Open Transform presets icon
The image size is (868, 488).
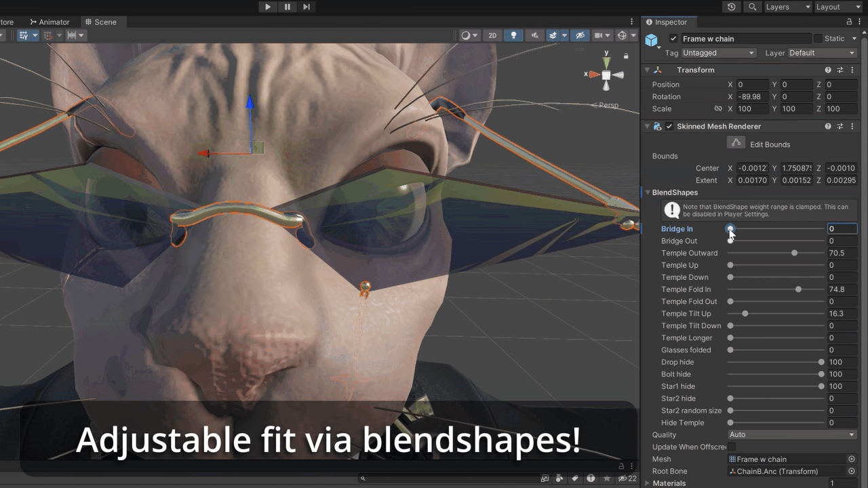click(x=840, y=70)
